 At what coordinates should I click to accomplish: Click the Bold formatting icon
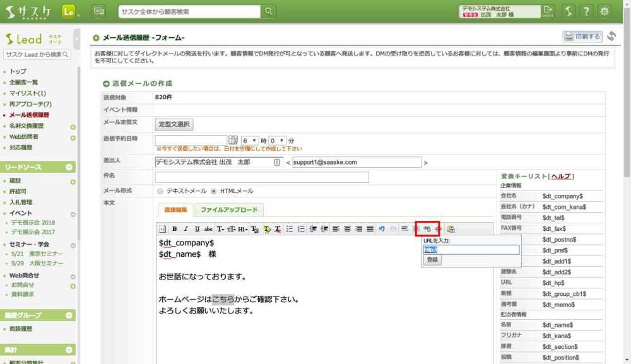pos(174,229)
